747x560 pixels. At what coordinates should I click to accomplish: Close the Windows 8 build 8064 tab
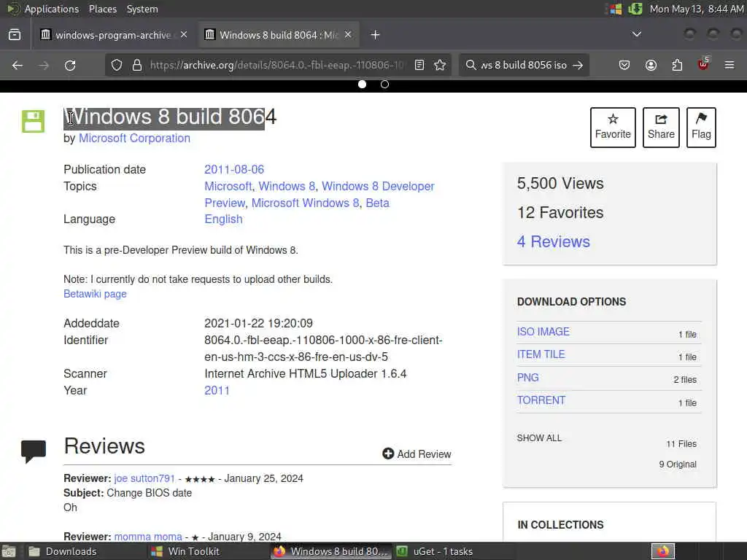point(348,35)
